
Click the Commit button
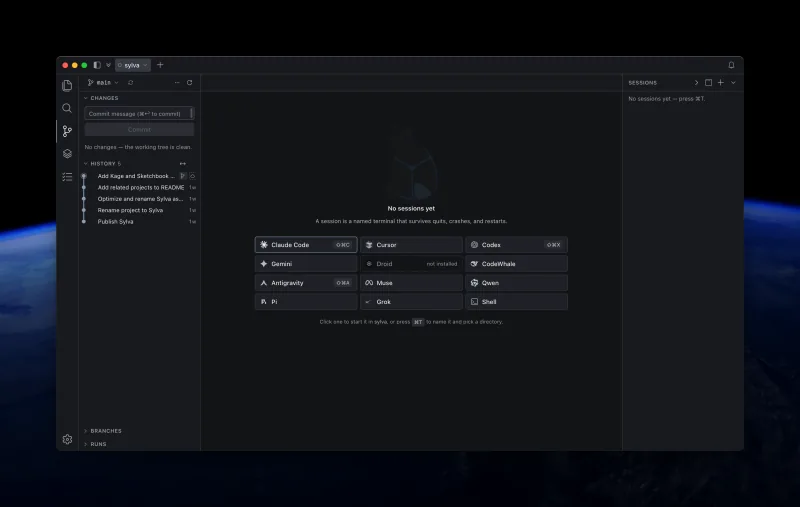[x=139, y=130]
